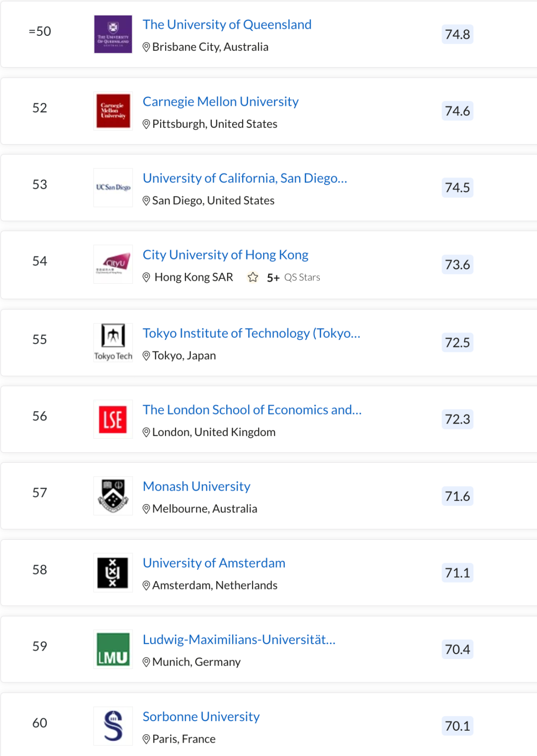Click the Tokyo Tech logo

point(113,342)
